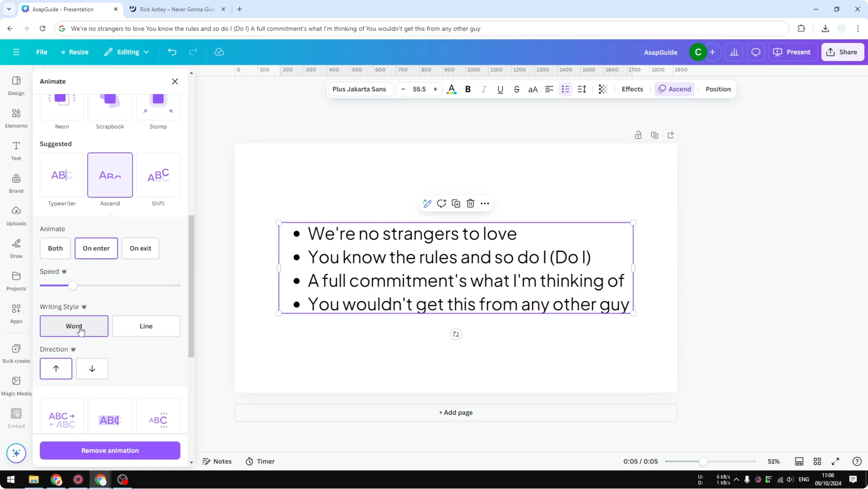Expand the Editing mode dropdown
Viewport: 868px width, 489px height.
click(x=126, y=52)
